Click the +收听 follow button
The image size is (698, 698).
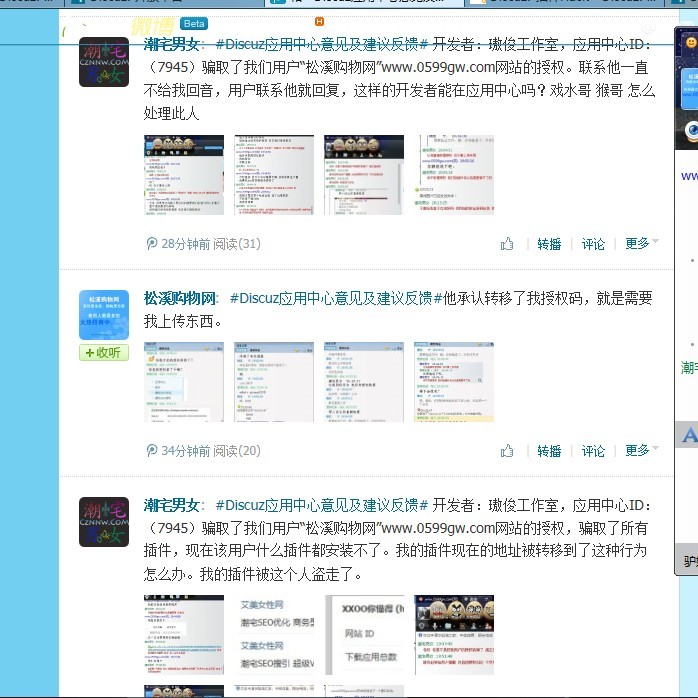click(104, 353)
